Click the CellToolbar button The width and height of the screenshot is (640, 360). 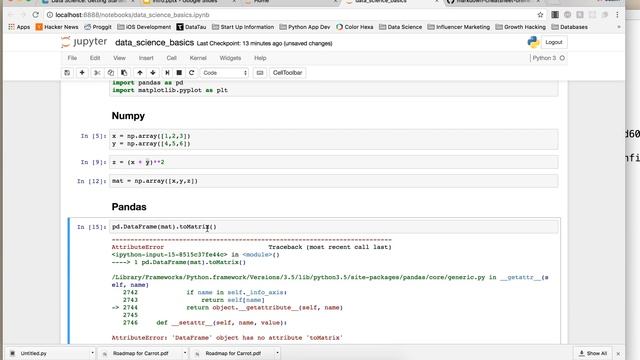pyautogui.click(x=287, y=73)
